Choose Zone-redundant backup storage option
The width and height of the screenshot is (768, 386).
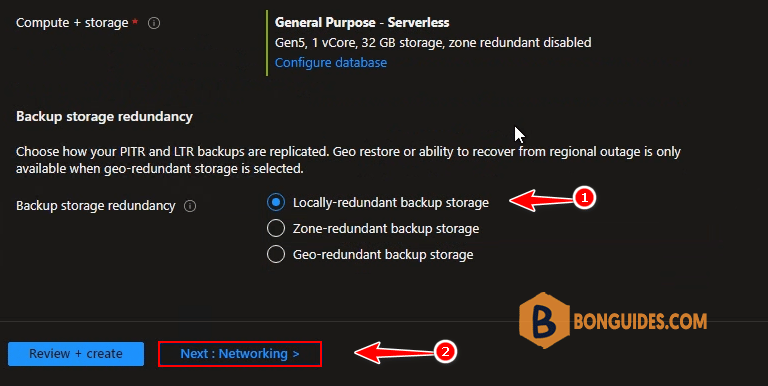pos(276,228)
